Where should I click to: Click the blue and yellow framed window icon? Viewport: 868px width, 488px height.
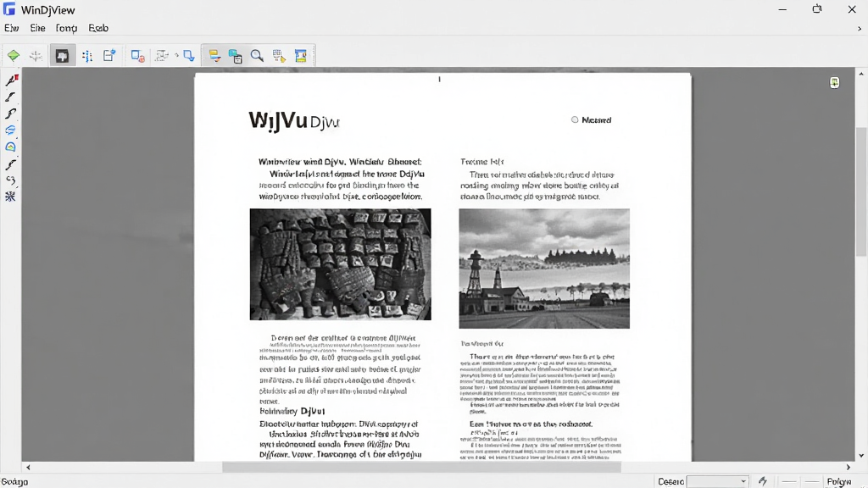(301, 55)
